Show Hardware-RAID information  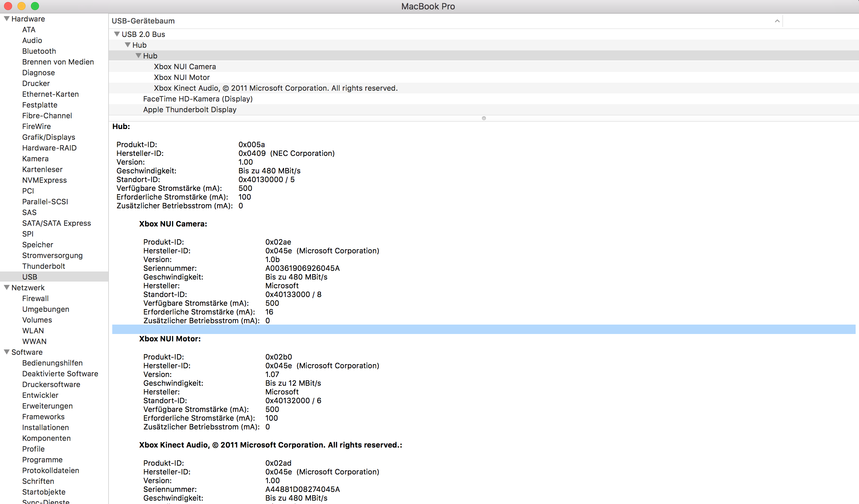click(49, 148)
